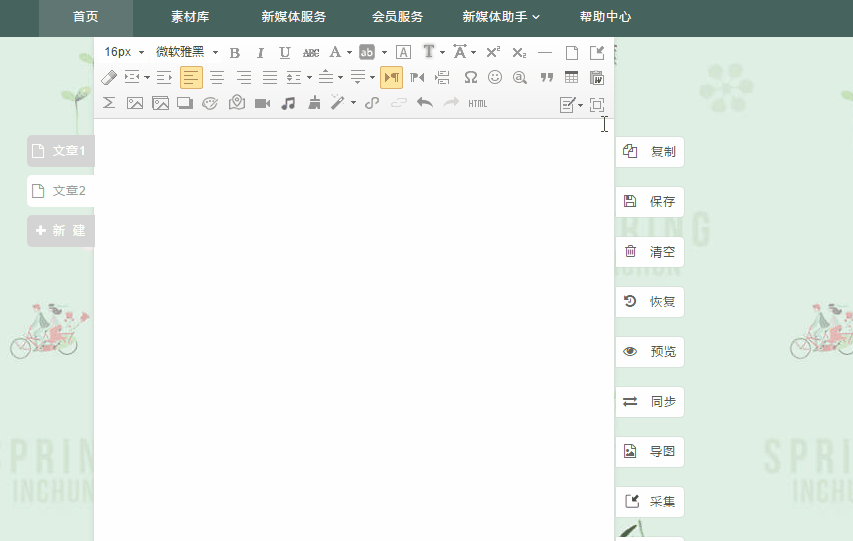
Task: Expand the edit template dropdown arrow
Action: tap(580, 105)
